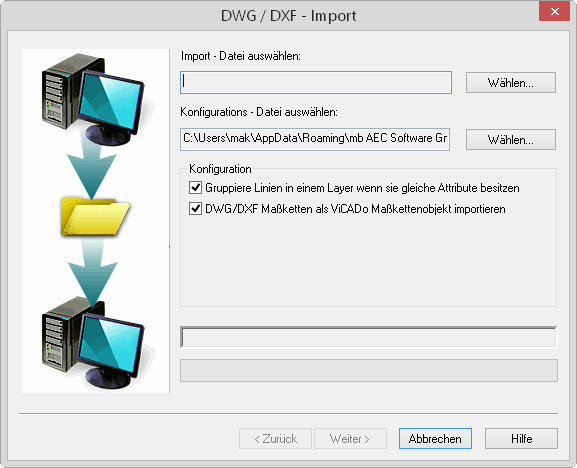Open Hilfe for the import dialog
The image size is (577, 468).
521,439
